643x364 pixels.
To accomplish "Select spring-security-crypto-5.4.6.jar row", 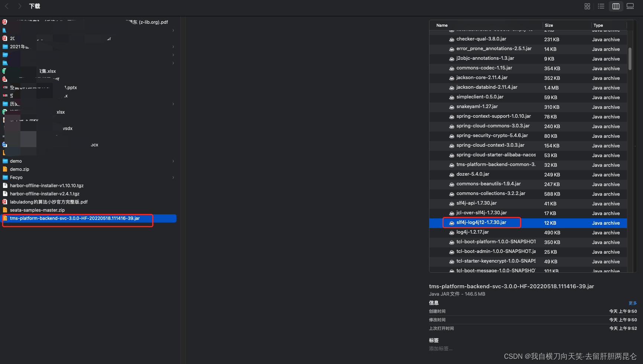I will (x=528, y=136).
